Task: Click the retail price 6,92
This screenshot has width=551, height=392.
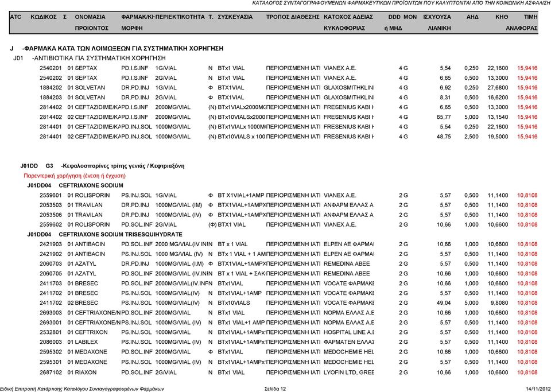Action: (445, 87)
